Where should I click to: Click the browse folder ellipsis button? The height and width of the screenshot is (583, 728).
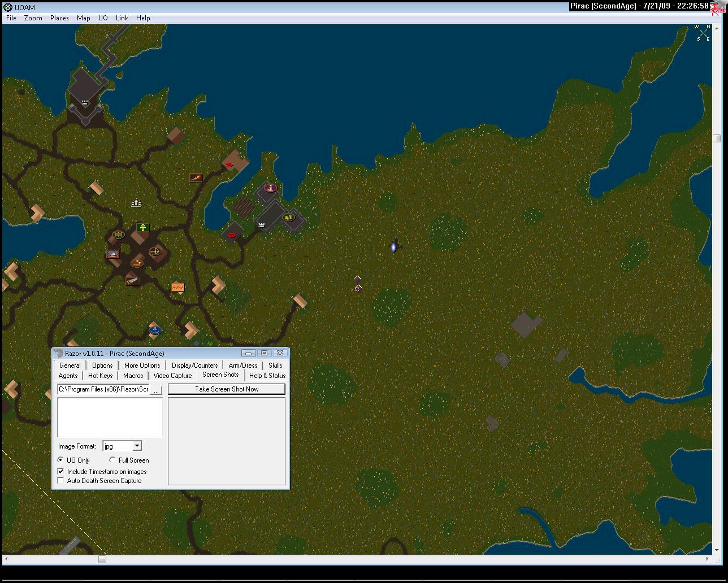(x=157, y=390)
